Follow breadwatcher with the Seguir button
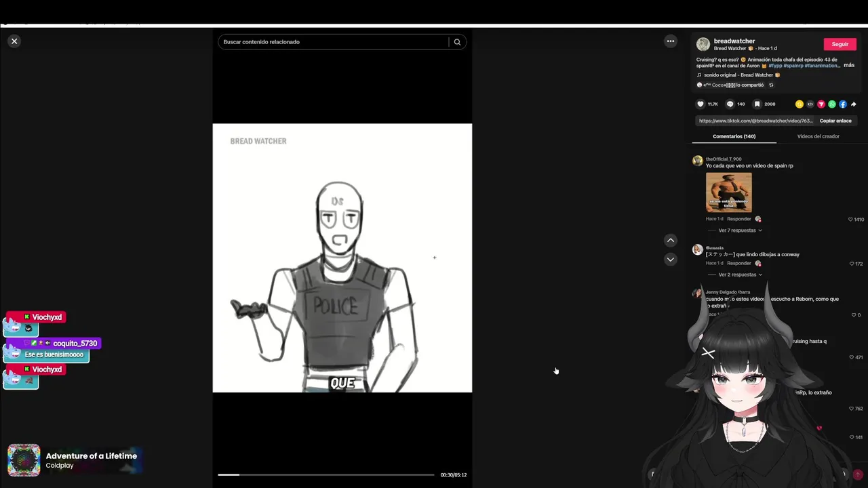The image size is (868, 488). click(x=840, y=44)
